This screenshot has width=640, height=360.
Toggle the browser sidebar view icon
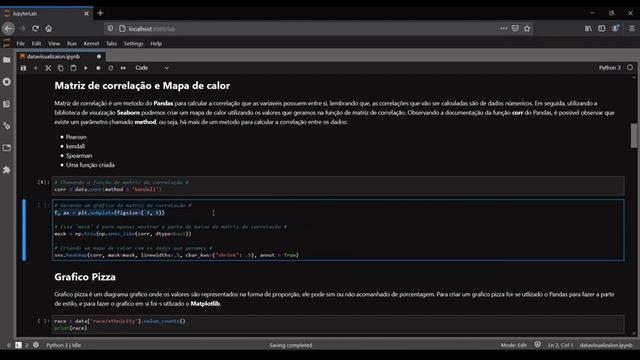coord(602,29)
